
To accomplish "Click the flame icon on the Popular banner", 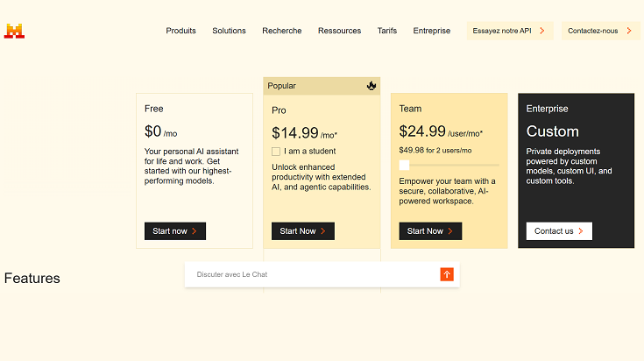I will pyautogui.click(x=372, y=86).
